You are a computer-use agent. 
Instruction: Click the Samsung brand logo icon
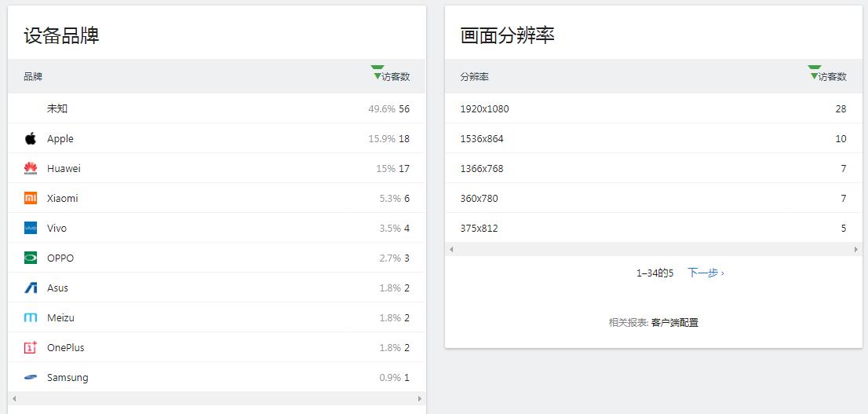31,378
